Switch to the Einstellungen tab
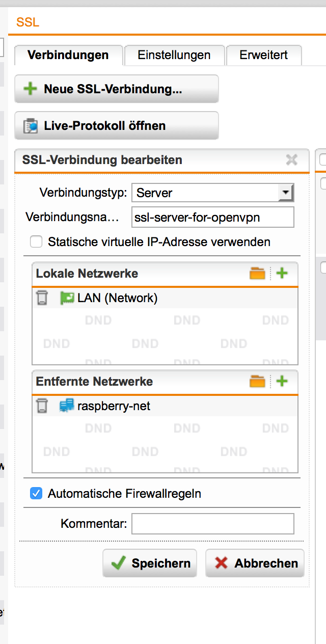 pyautogui.click(x=174, y=55)
